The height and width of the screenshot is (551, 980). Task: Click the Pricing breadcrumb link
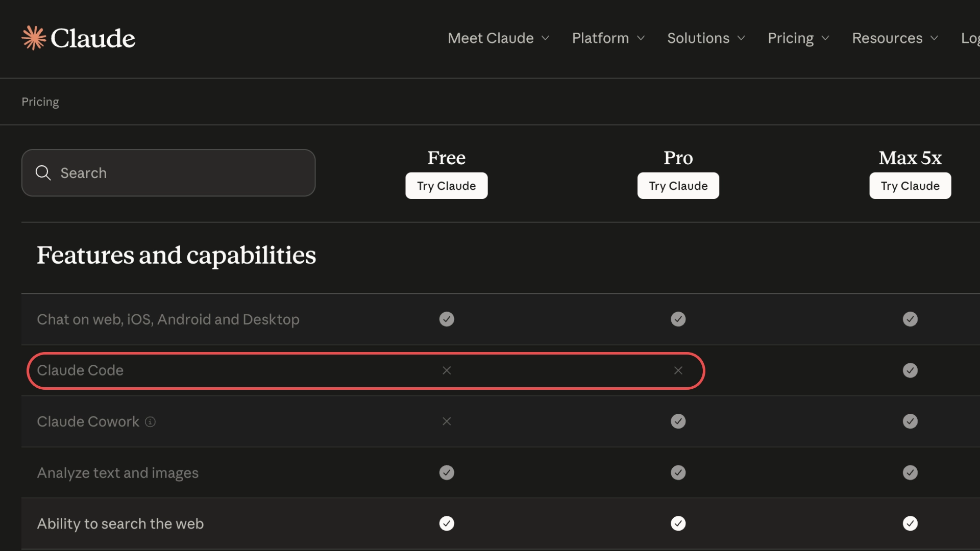click(x=40, y=102)
